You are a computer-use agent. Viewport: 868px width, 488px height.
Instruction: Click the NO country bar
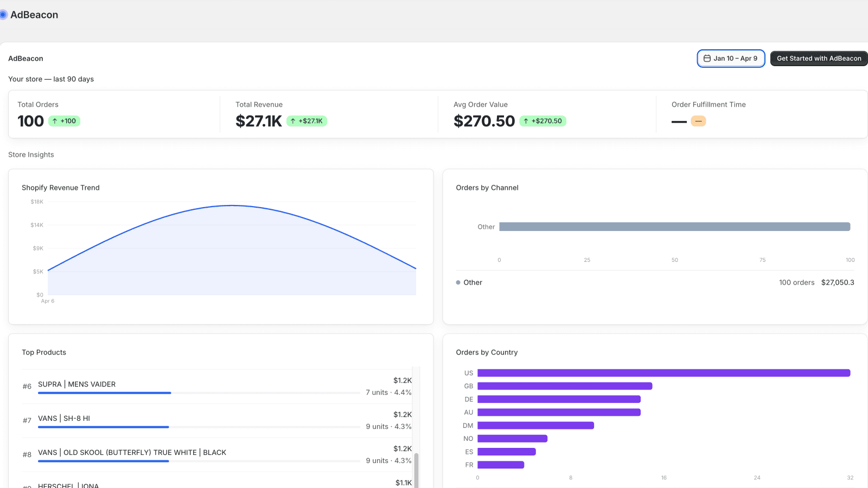pyautogui.click(x=512, y=439)
